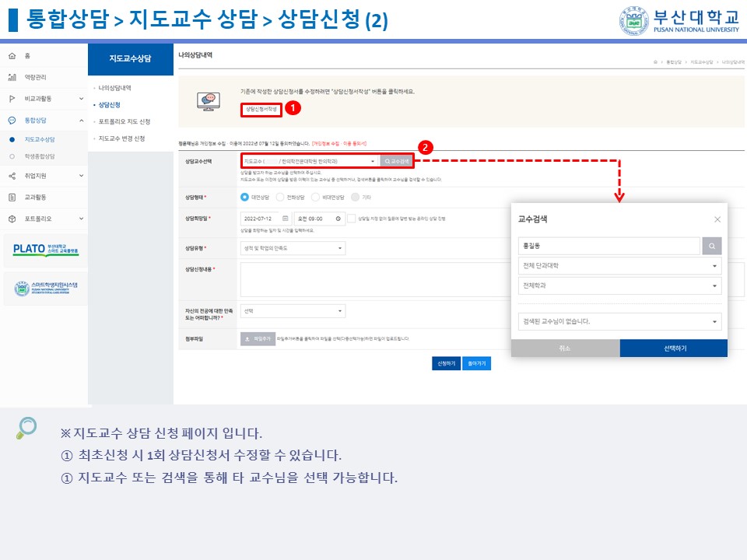Open the calendar icon in date field
747x560 pixels.
click(285, 219)
